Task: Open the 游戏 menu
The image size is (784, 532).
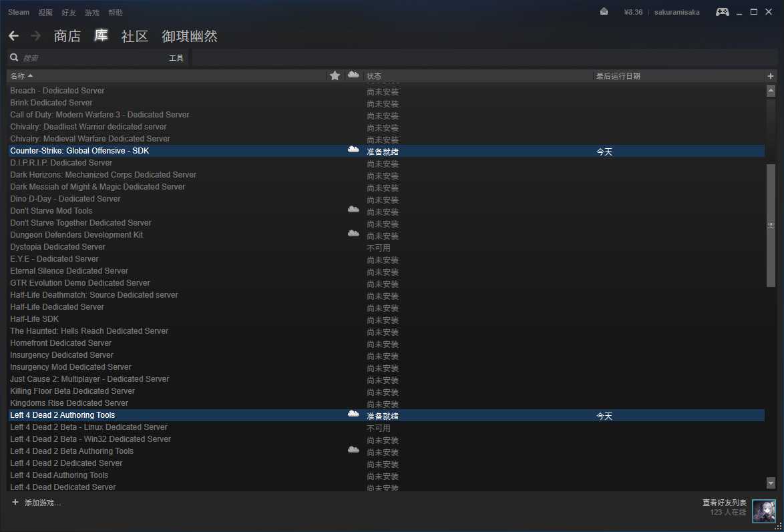Action: pyautogui.click(x=92, y=13)
